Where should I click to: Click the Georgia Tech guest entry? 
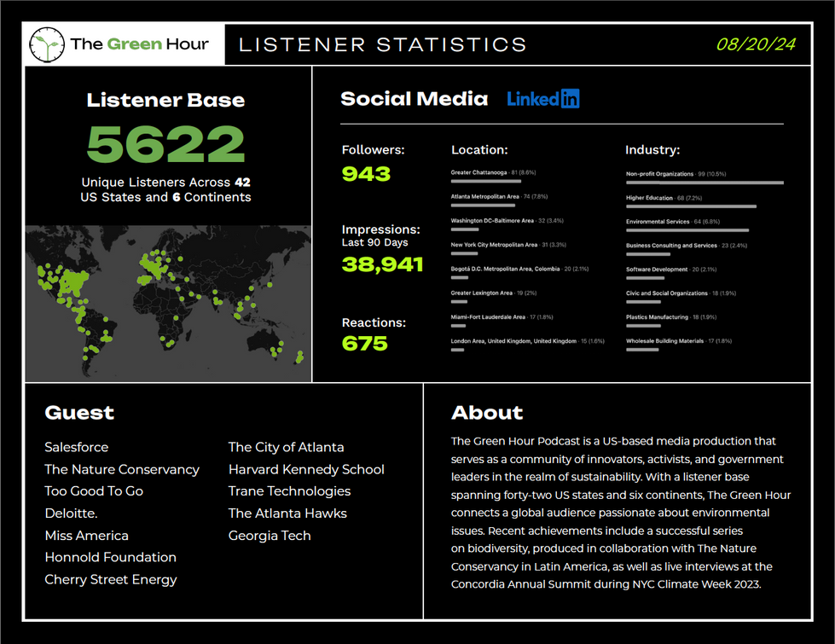click(x=270, y=536)
